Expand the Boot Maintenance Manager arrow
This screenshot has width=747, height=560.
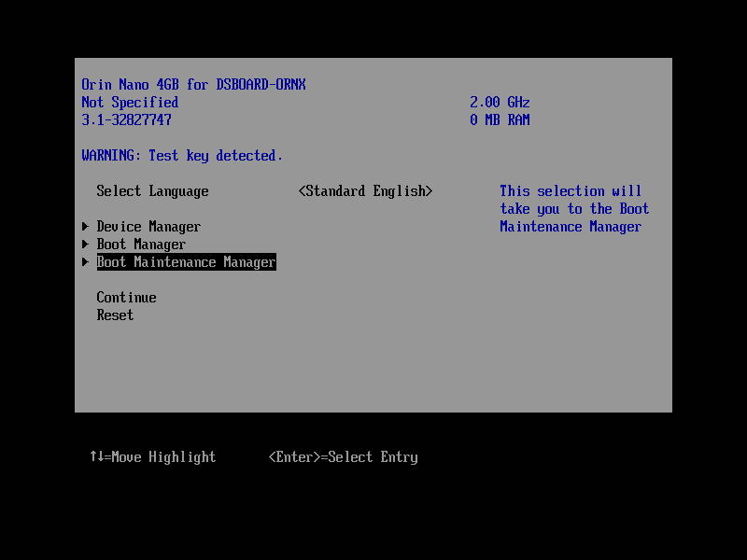[x=86, y=262]
